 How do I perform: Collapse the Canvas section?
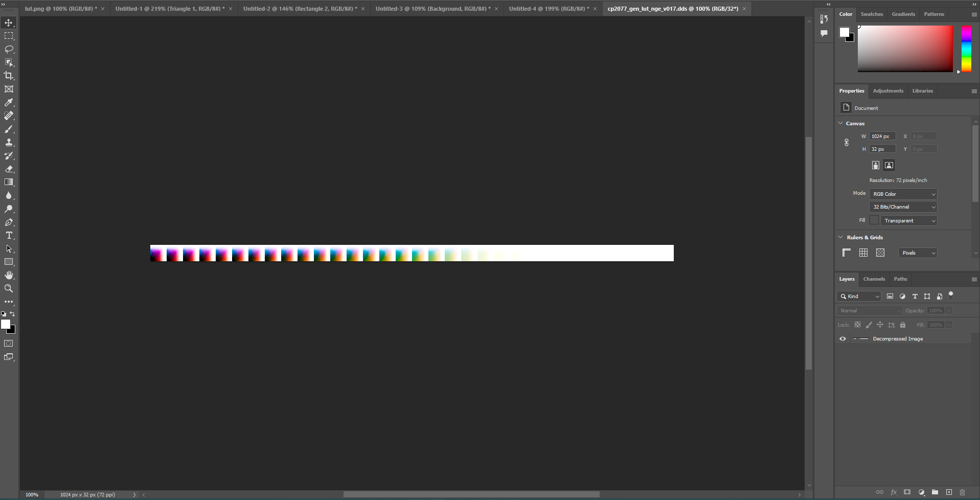click(x=840, y=123)
